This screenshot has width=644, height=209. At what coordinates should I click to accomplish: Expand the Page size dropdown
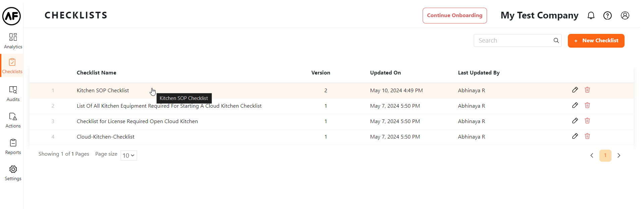pos(128,155)
